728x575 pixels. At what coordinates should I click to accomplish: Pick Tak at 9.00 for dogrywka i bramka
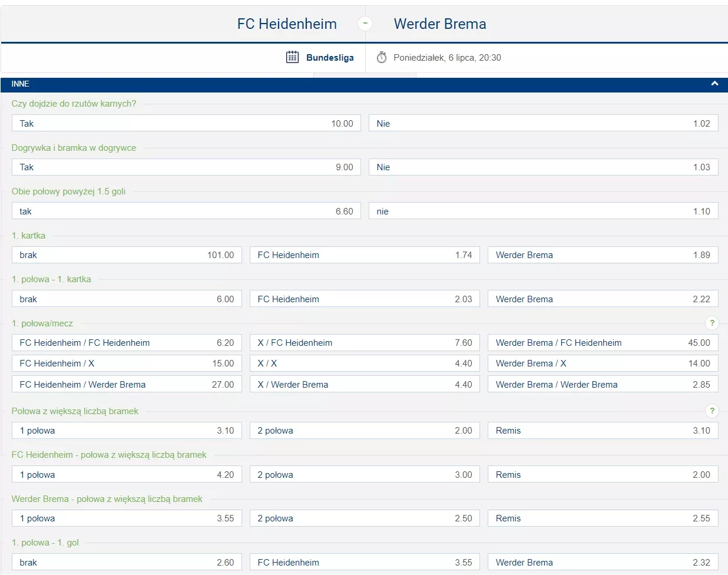[x=186, y=167]
